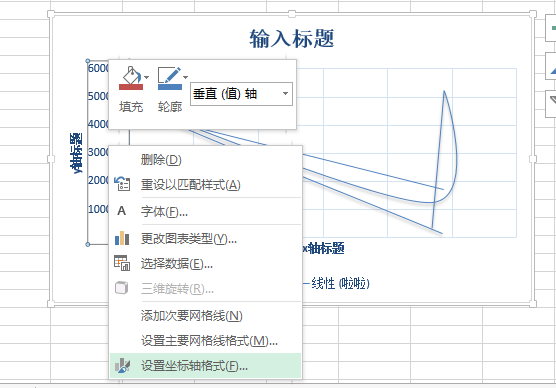Click the chart styles brush button
556x388 pixels.
point(551,67)
